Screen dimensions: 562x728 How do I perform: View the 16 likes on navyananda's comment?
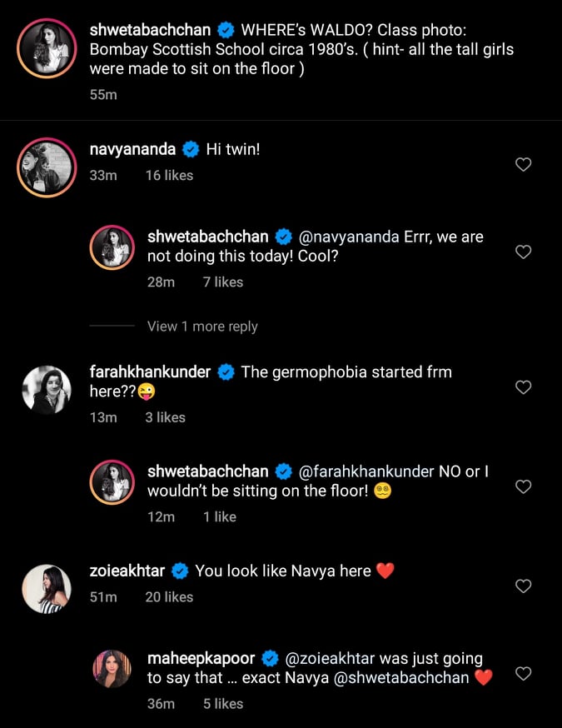coord(169,175)
